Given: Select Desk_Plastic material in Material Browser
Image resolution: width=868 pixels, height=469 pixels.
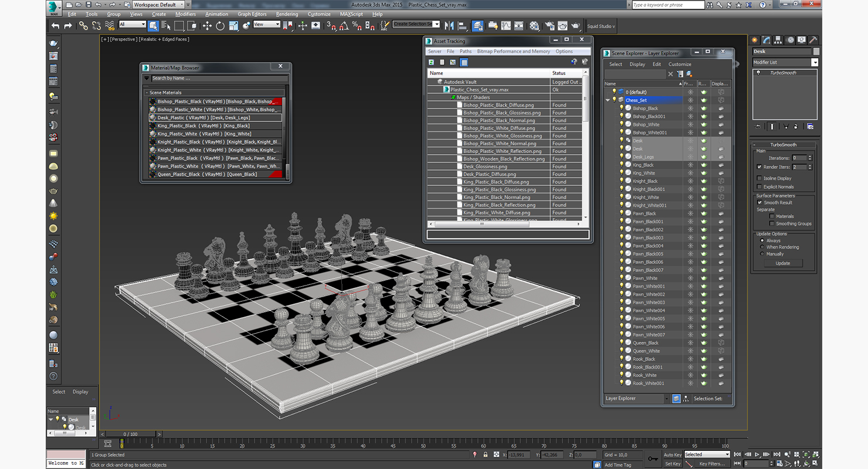Looking at the screenshot, I should coord(215,117).
